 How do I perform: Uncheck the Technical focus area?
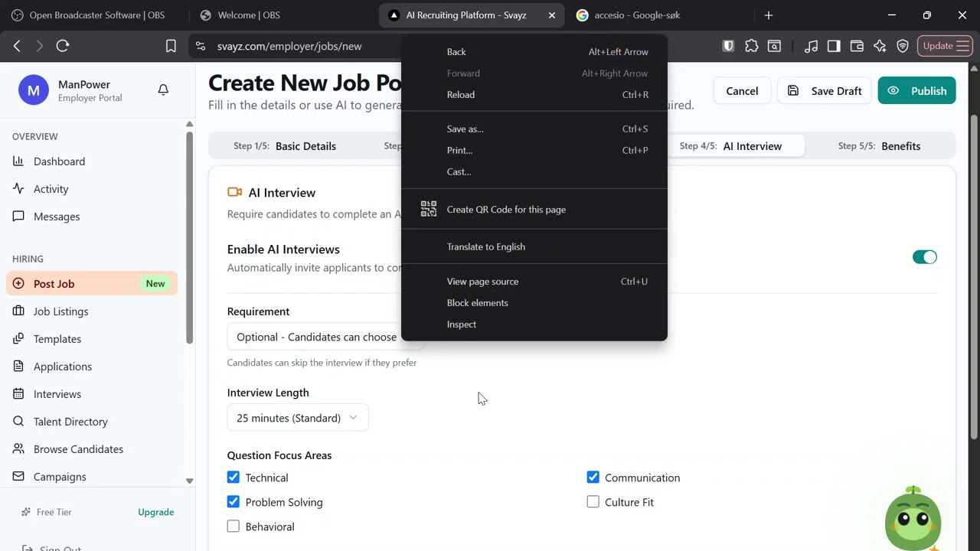click(x=234, y=478)
